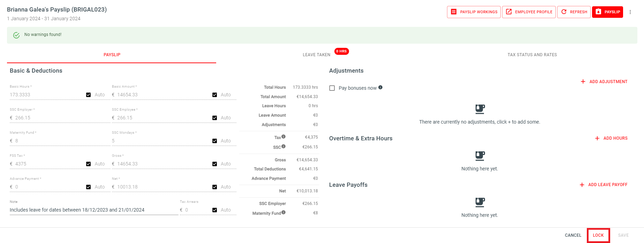Click the Tax summary value €4,375

click(x=311, y=137)
